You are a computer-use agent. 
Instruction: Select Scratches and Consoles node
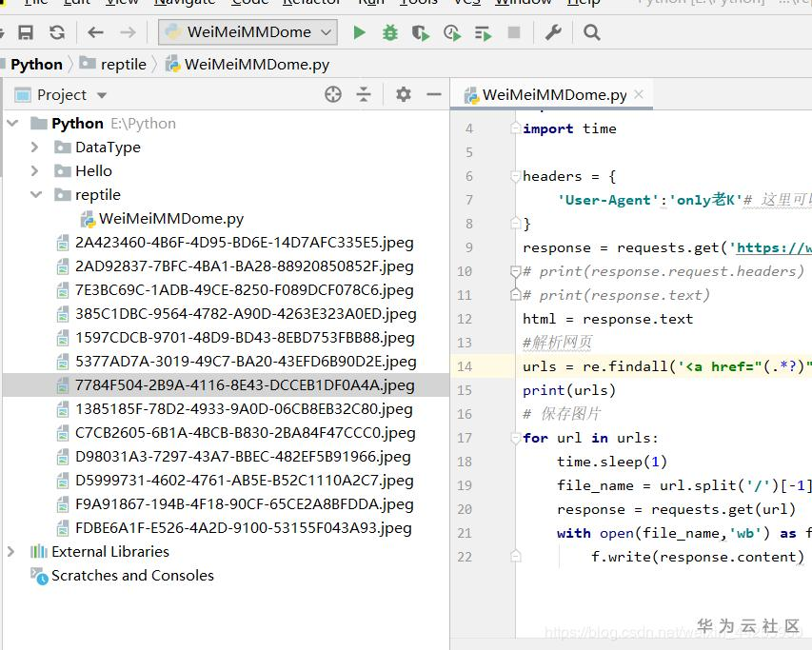coord(132,576)
